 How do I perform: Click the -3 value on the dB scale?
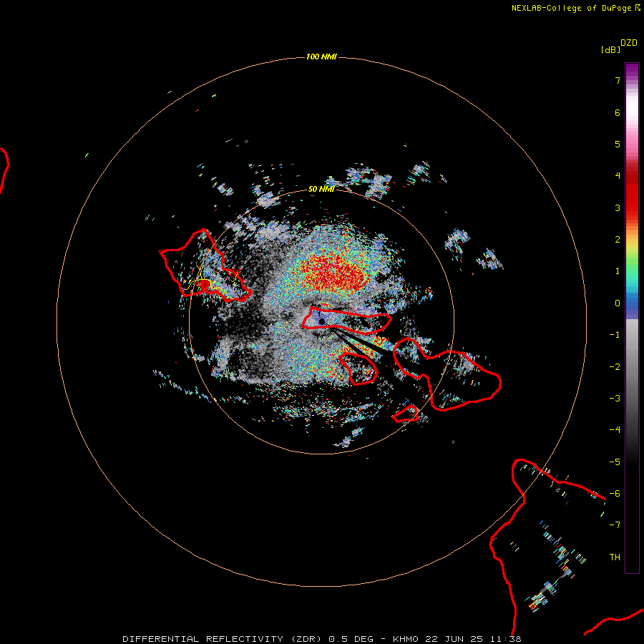[x=615, y=399]
